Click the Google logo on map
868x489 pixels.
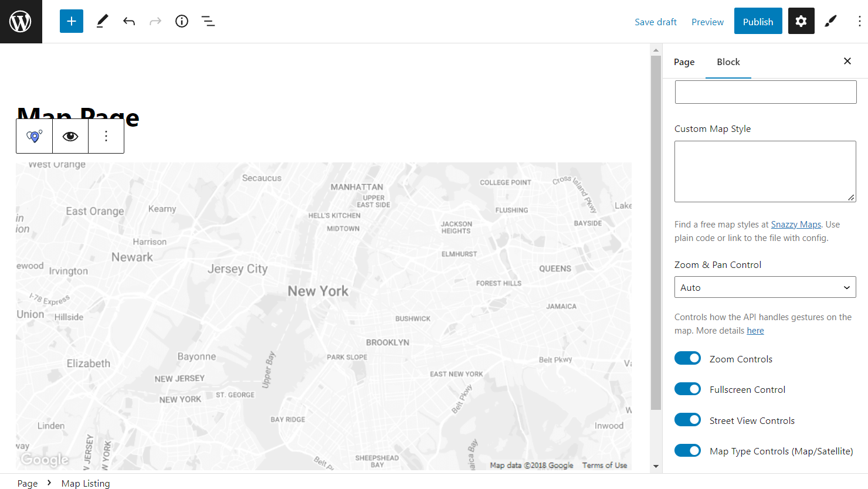coord(45,460)
